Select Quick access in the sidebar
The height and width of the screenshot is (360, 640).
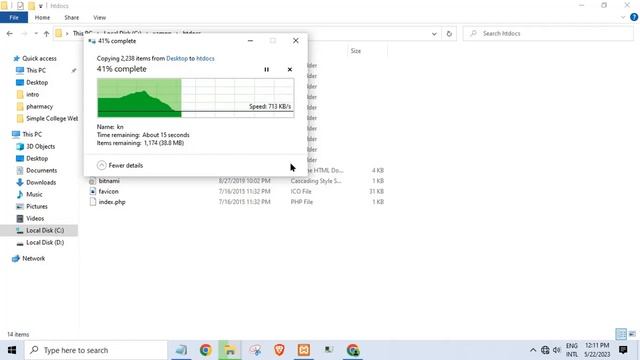pos(39,58)
